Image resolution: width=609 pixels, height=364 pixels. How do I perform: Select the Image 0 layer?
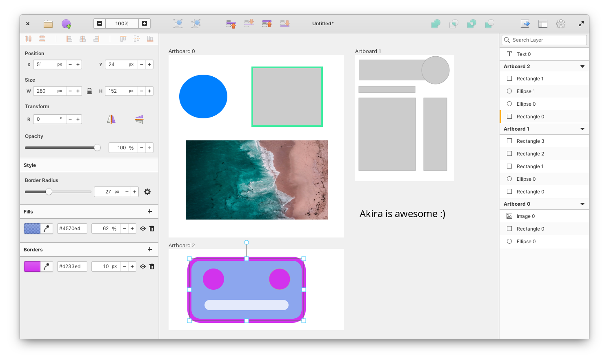pyautogui.click(x=526, y=216)
